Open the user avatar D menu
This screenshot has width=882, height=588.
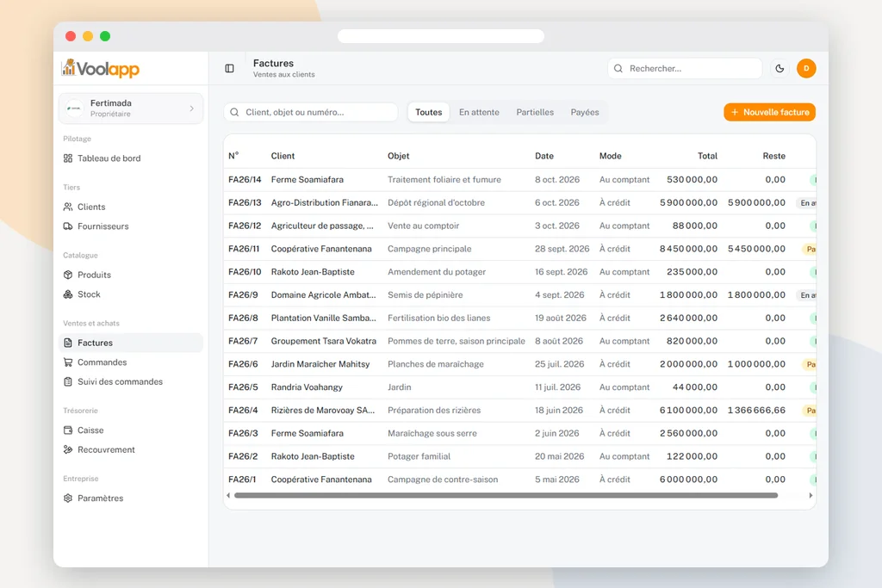pyautogui.click(x=806, y=69)
